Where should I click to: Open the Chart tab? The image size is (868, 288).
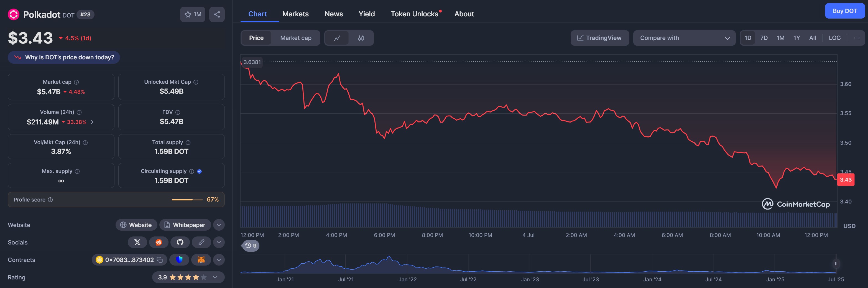[257, 14]
